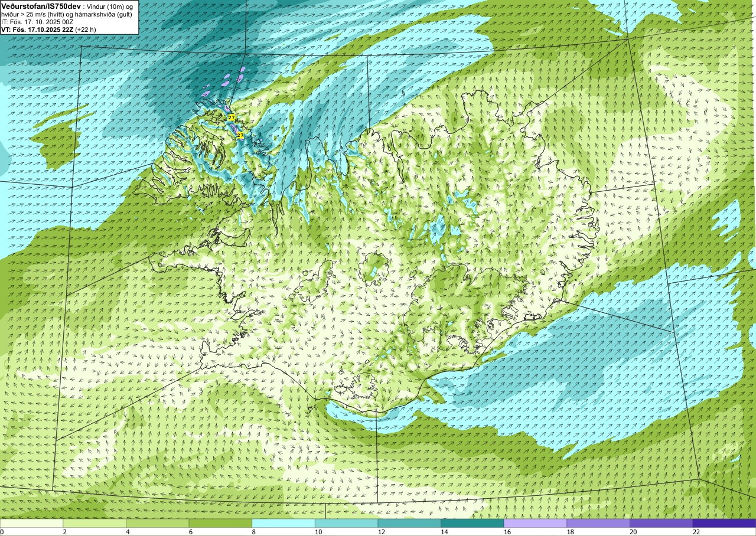Click the legend scale label '4'
This screenshot has height=536, width=756.
[128, 532]
